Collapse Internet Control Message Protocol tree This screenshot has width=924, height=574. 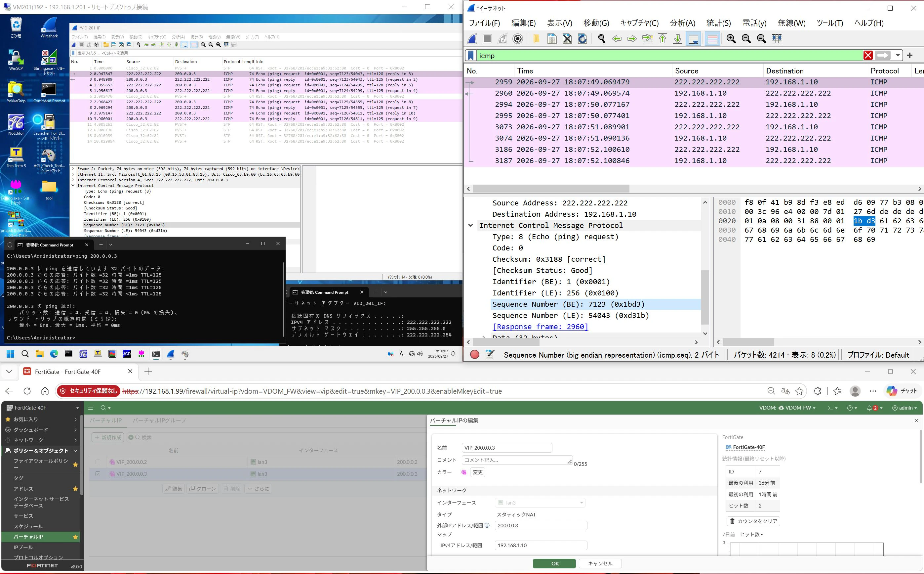click(471, 226)
